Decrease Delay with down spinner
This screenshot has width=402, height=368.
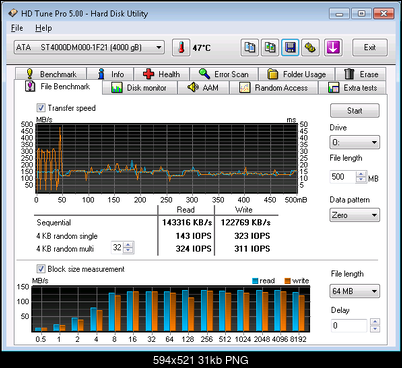tap(375, 329)
